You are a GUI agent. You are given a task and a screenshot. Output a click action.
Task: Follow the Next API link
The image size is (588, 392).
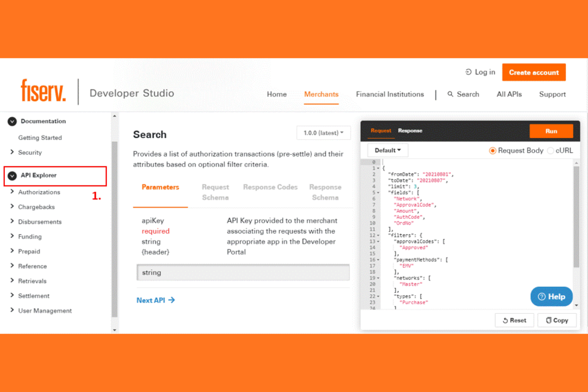[155, 300]
